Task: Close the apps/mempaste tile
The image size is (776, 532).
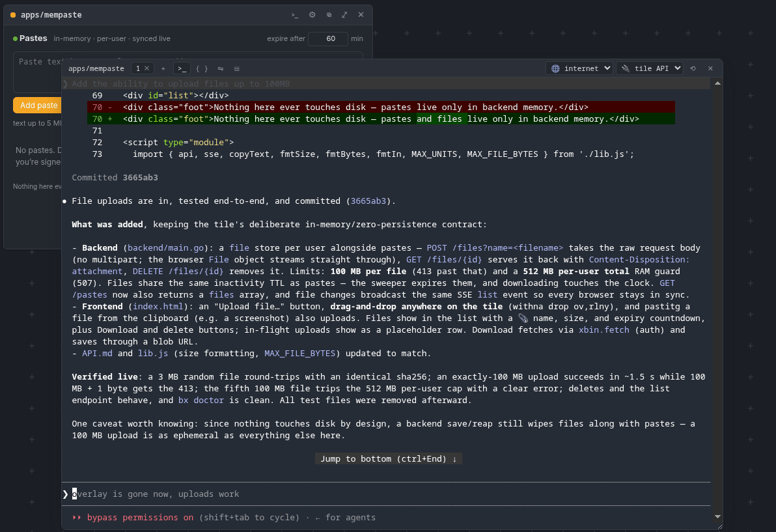Action: point(361,15)
